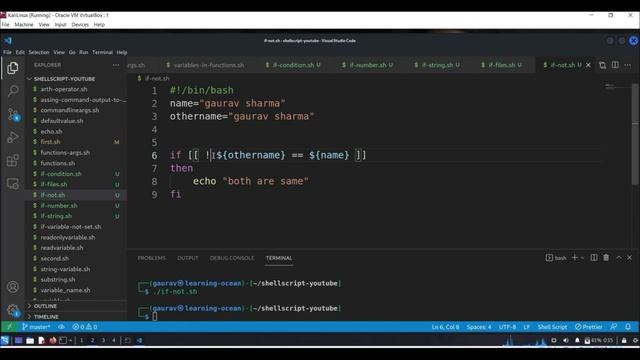
Task: Click the VS Code logo in the title bar
Action: pyautogui.click(x=8, y=40)
